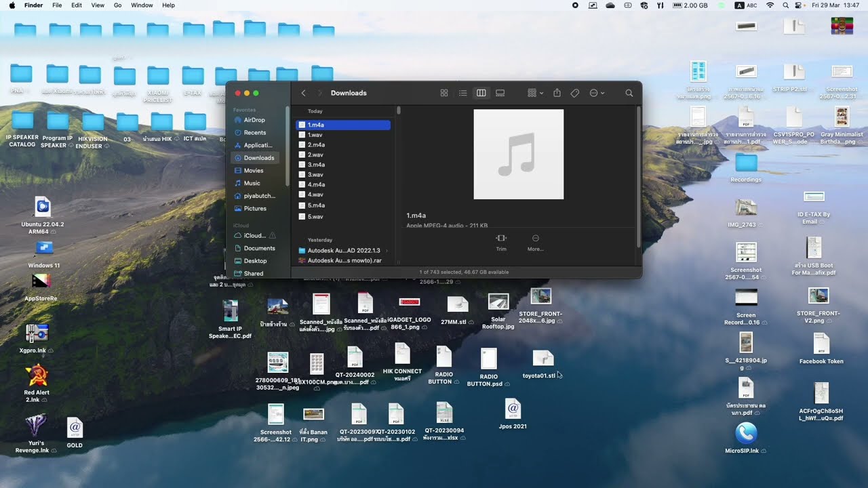Viewport: 868px width, 488px height.
Task: Select Pictures in the Finder sidebar
Action: (x=254, y=209)
